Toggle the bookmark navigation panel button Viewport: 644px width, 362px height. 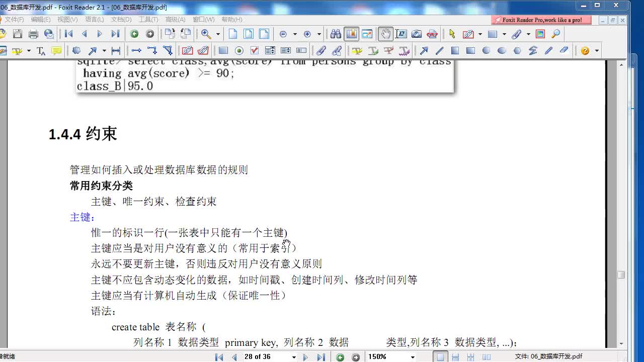click(351, 34)
